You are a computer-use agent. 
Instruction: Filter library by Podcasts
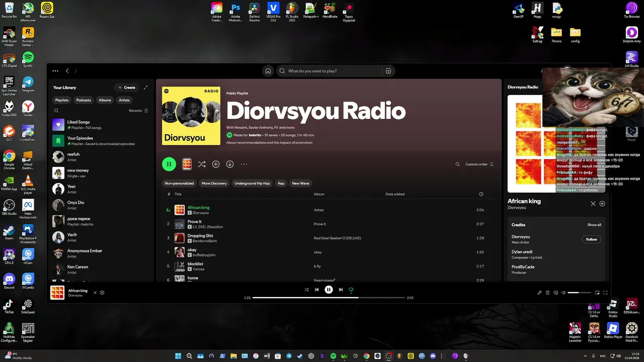84,100
